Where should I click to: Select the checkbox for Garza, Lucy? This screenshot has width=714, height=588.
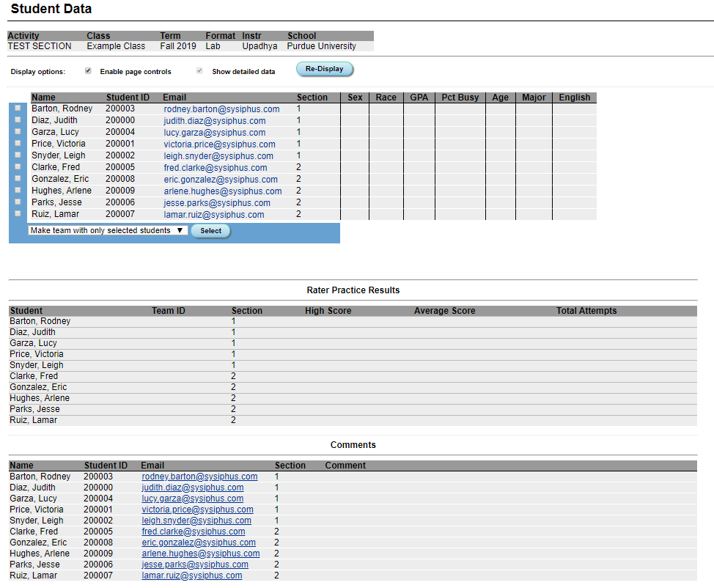17,131
